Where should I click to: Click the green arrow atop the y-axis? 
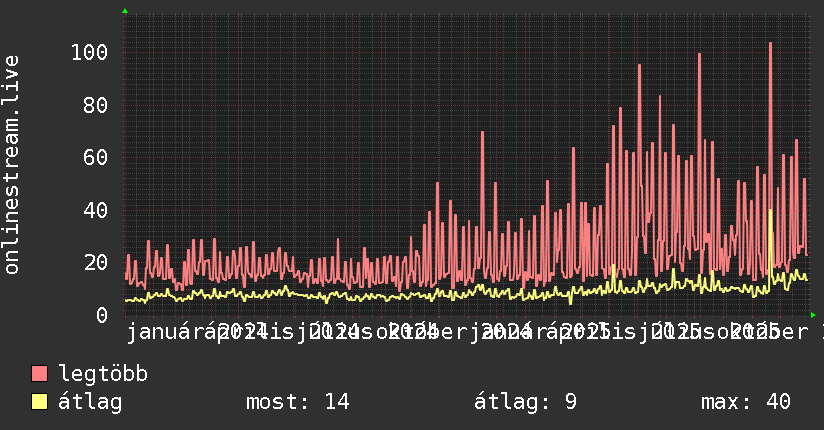(125, 11)
